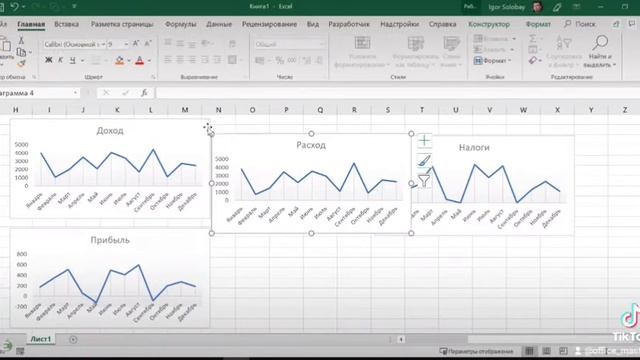This screenshot has width=640, height=360.
Task: Click the Cut scissors icon
Action: tap(21, 40)
